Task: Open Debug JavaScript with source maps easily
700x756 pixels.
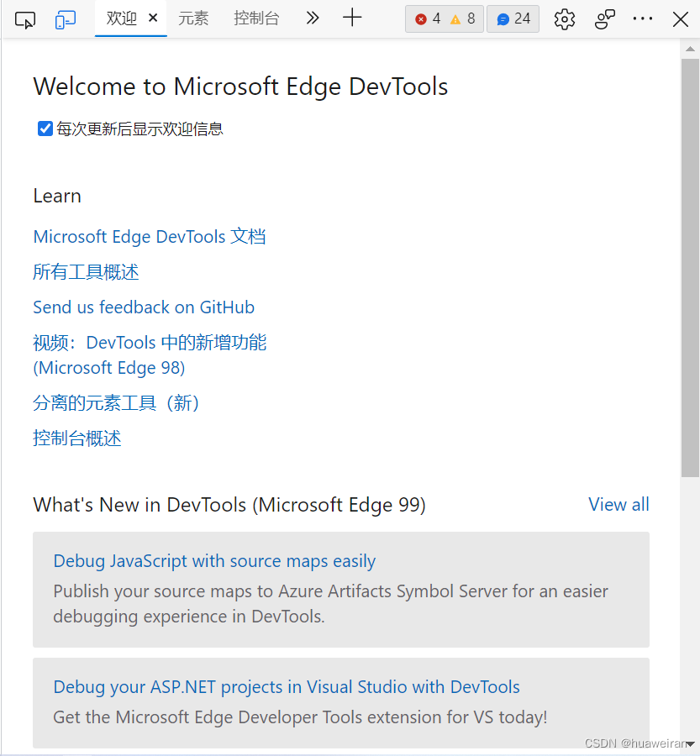Action: [214, 561]
